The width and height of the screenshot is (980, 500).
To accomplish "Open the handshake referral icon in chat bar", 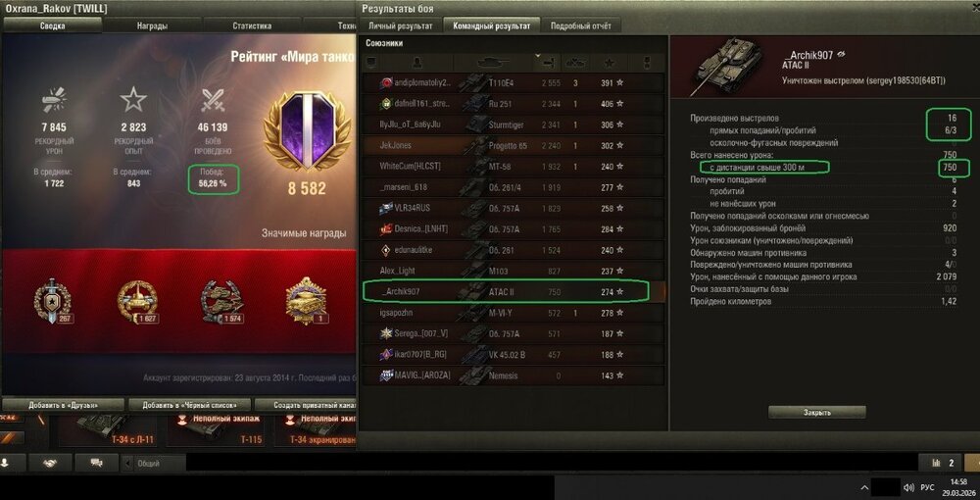I will click(50, 463).
